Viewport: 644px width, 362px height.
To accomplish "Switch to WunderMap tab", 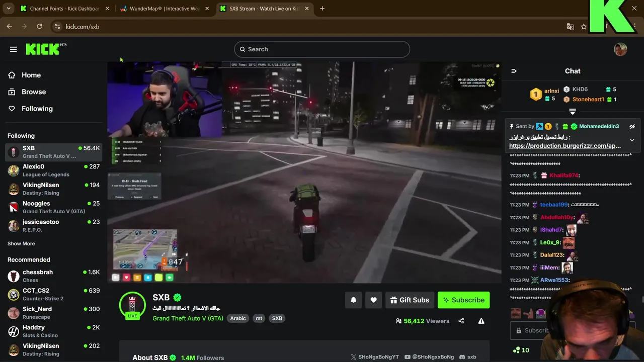I will pyautogui.click(x=164, y=9).
